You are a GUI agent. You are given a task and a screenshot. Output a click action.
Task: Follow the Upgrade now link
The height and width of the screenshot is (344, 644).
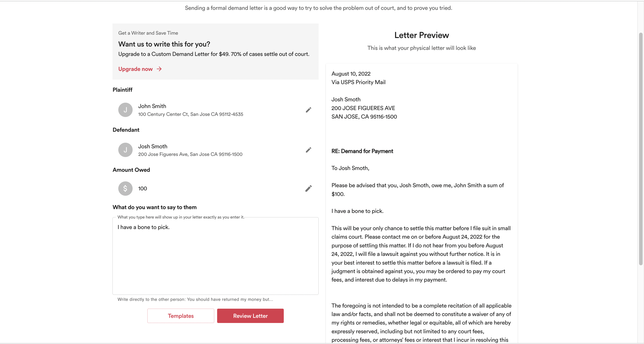[136, 69]
